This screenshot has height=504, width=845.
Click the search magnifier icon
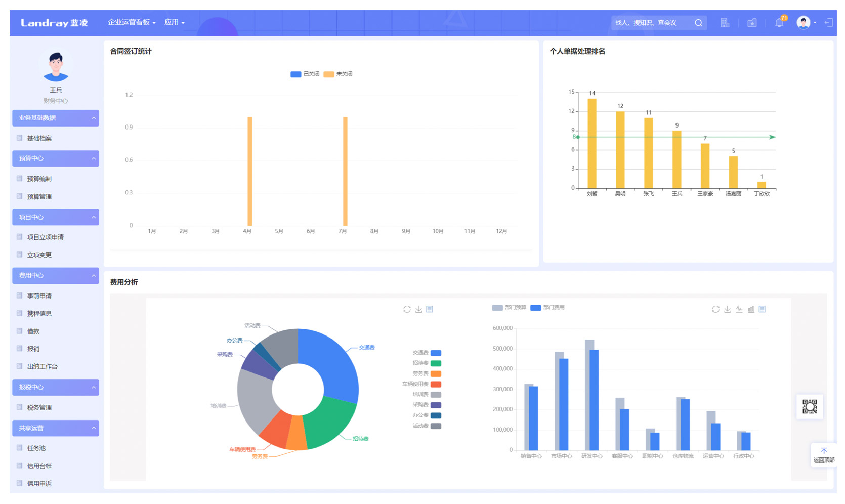click(x=698, y=23)
